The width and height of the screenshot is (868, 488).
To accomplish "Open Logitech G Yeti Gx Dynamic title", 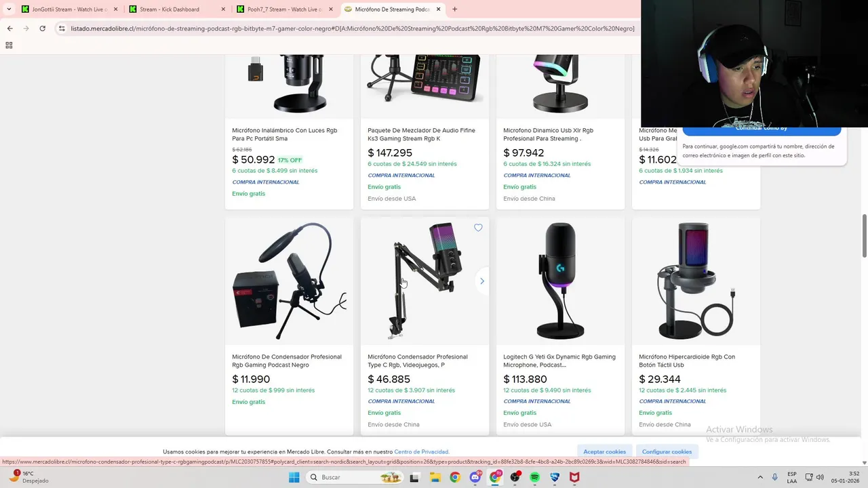I will pyautogui.click(x=559, y=361).
